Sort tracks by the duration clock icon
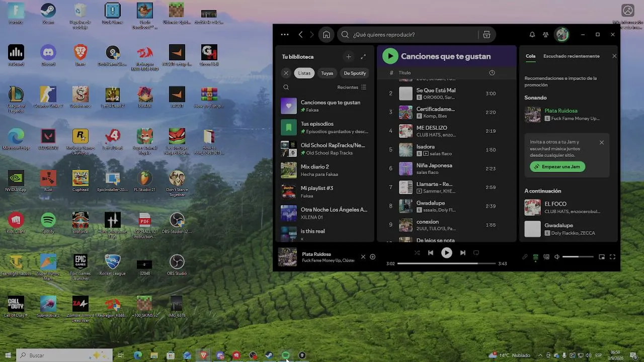Screen dimensions: 644x362 click(x=492, y=73)
